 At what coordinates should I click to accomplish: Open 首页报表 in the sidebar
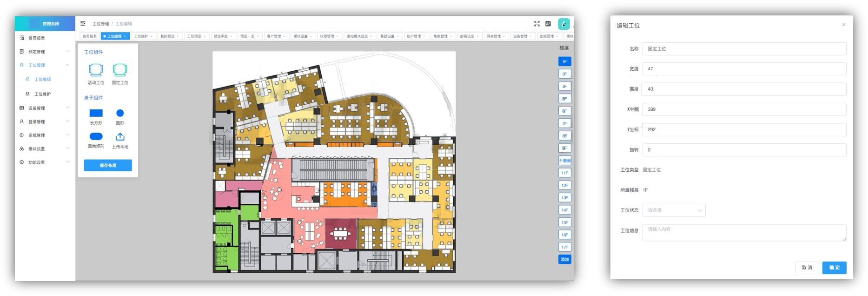click(x=37, y=38)
